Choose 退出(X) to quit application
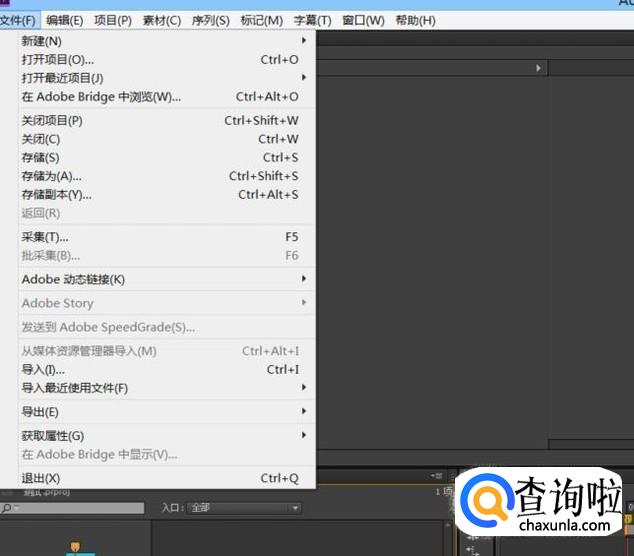The height and width of the screenshot is (556, 634). click(166, 478)
